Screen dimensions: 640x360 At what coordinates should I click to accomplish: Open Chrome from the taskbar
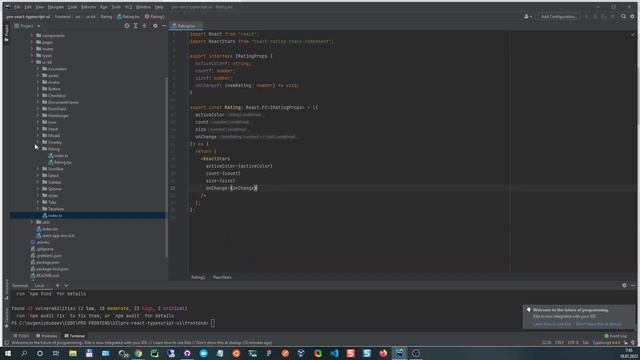click(x=138, y=353)
